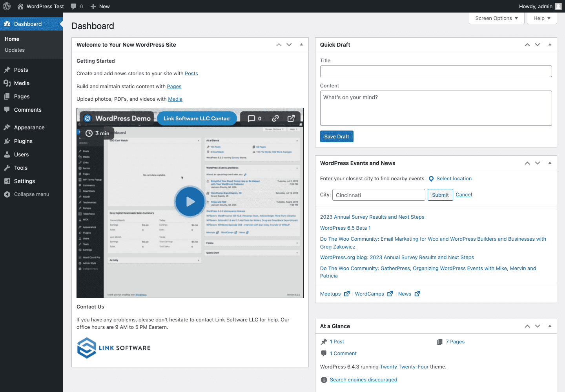This screenshot has width=565, height=392.
Task: Open Tools wrench icon in sidebar
Action: point(7,168)
